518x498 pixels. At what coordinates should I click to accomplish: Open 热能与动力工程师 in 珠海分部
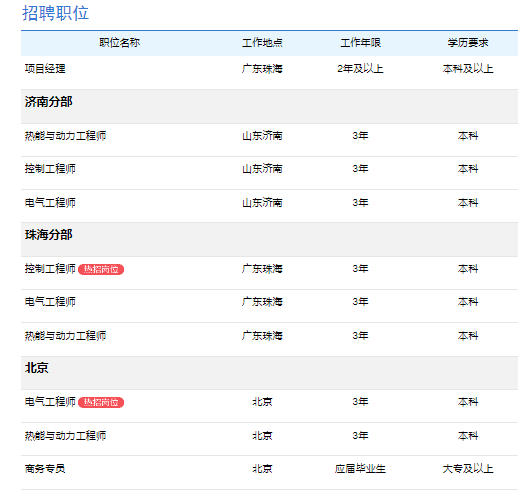pos(65,336)
